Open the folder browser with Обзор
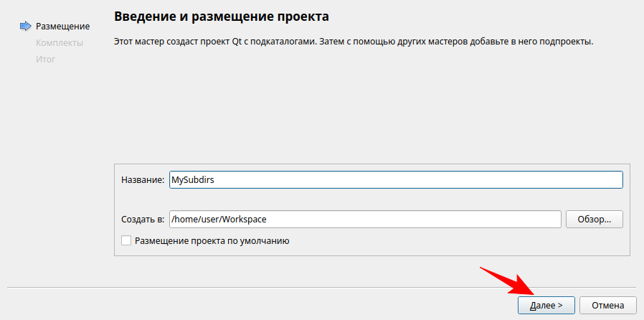The height and width of the screenshot is (320, 644). pos(594,219)
